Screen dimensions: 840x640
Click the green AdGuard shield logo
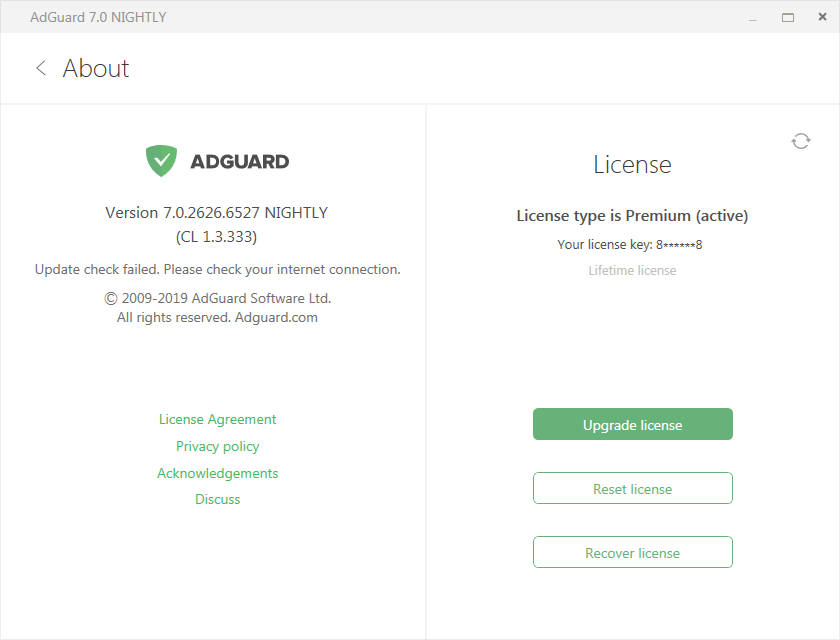(161, 161)
